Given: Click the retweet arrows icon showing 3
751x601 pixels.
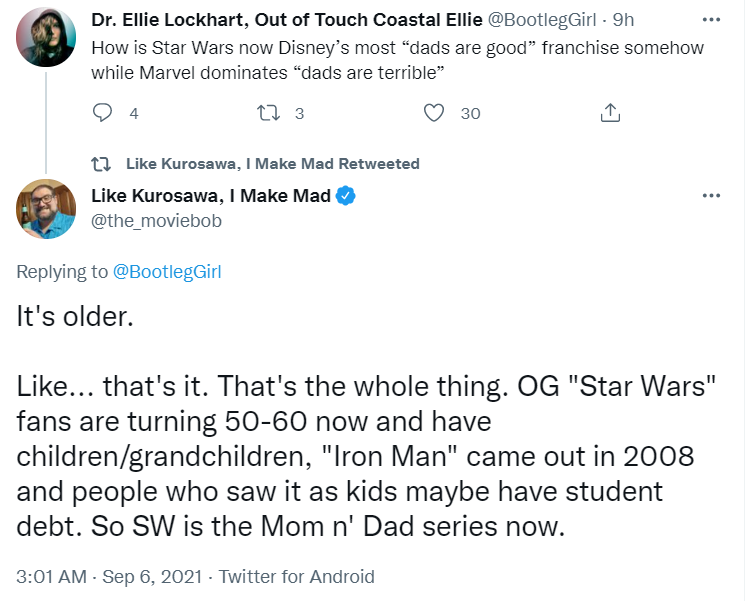Looking at the screenshot, I should tap(267, 114).
